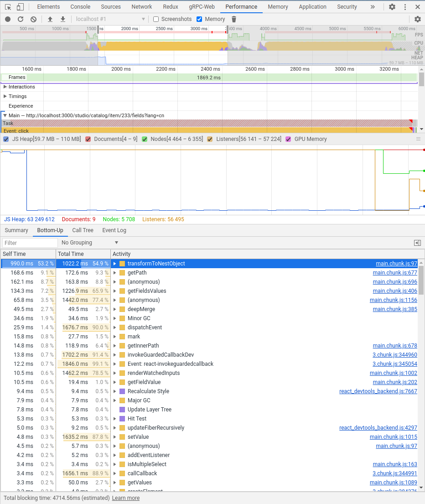The image size is (425, 504).
Task: Show the heaviest stack sidebar icon
Action: 417,243
